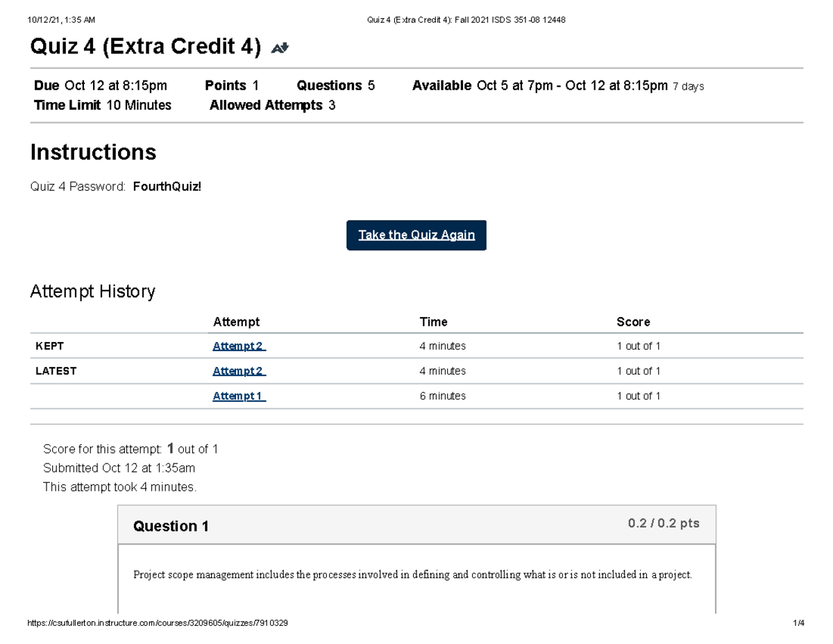Screen dimensions: 833x644
Task: Click the Time column header
Action: click(x=434, y=321)
